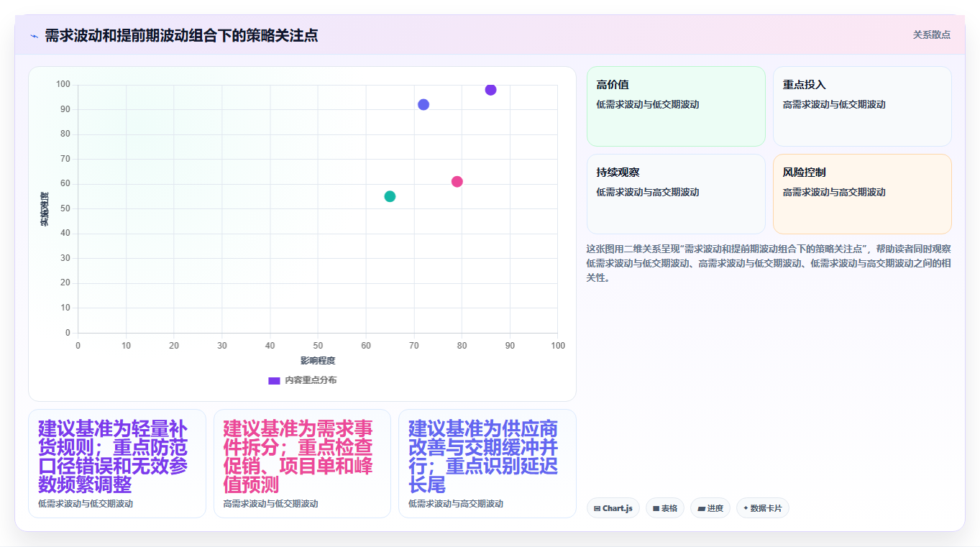The image size is (980, 547).
Task: Click the icon in the 表格 chip
Action: [656, 509]
